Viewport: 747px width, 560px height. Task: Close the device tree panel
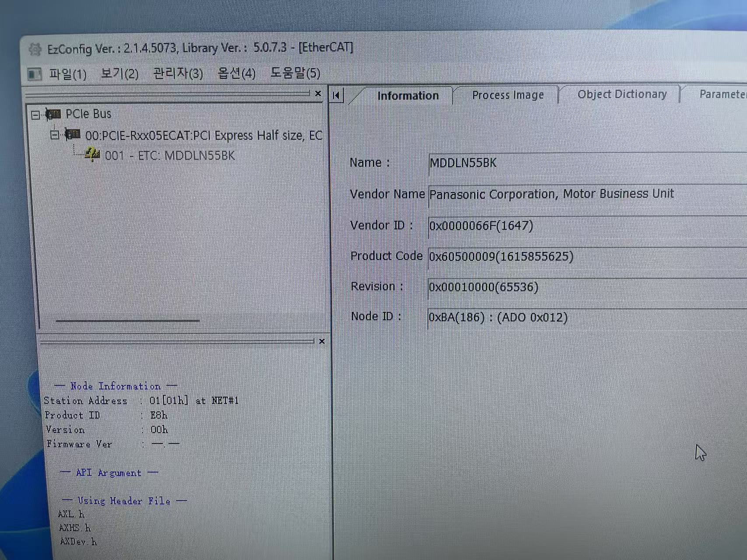[x=318, y=93]
